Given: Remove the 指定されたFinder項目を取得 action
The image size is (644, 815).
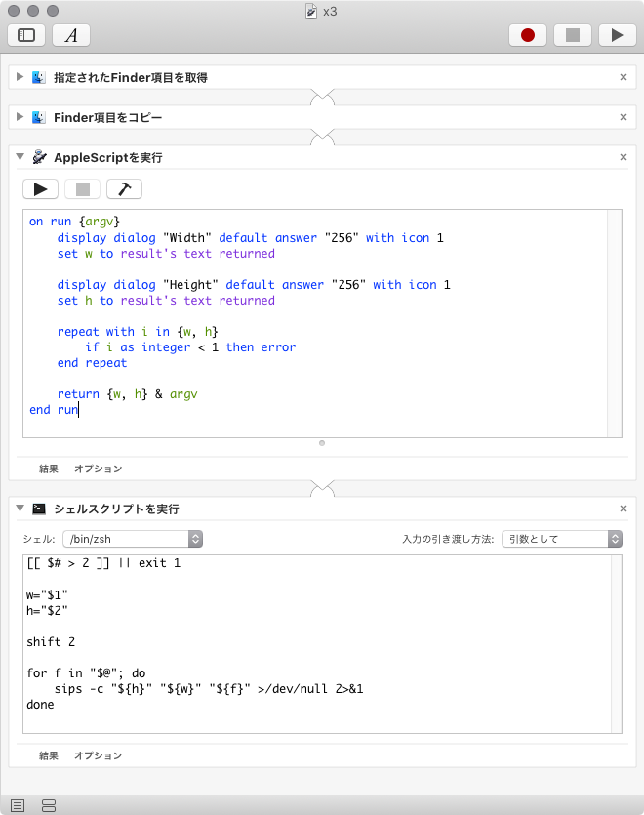Looking at the screenshot, I should click(624, 77).
